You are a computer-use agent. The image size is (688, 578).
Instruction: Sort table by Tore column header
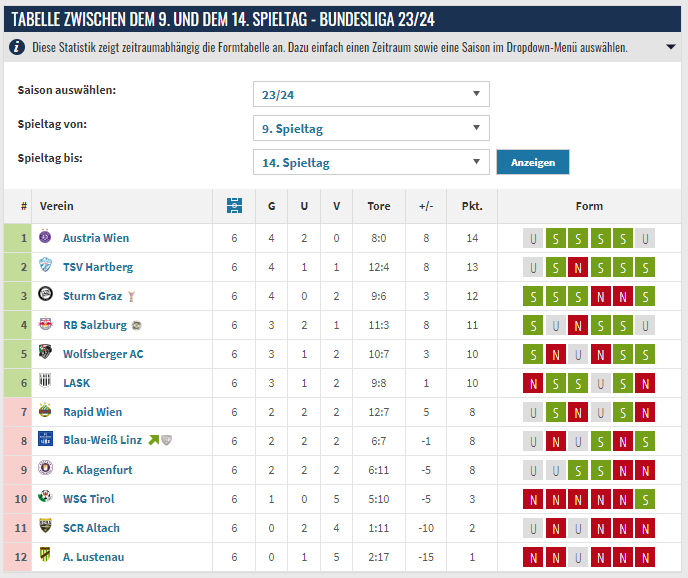coord(379,206)
